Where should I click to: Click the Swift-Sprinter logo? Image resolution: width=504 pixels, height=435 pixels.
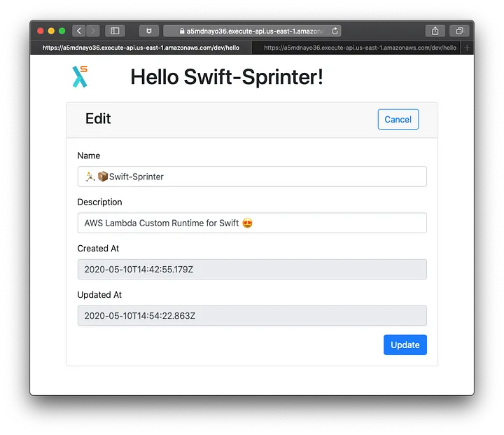coord(80,76)
